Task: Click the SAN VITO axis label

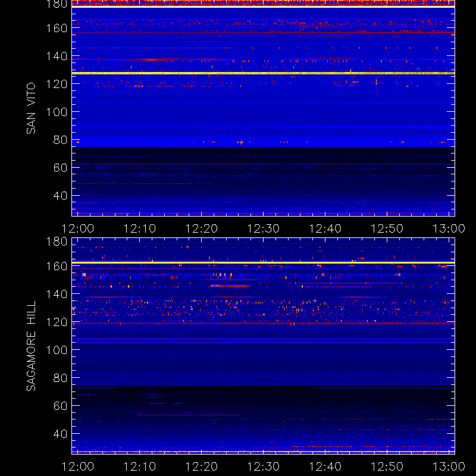Action: point(31,108)
